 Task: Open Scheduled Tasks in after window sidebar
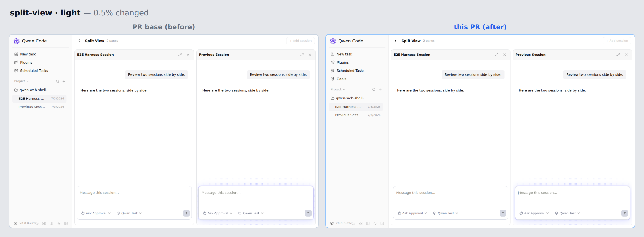pyautogui.click(x=357, y=71)
